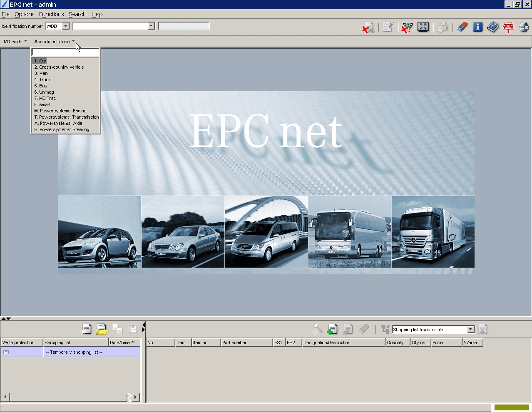Toggle the full screen view icon
Screen dimensions: 532x412
(423, 27)
